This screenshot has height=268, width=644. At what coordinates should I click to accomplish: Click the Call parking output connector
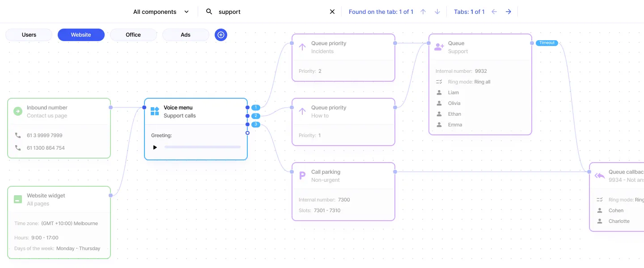pos(395,172)
